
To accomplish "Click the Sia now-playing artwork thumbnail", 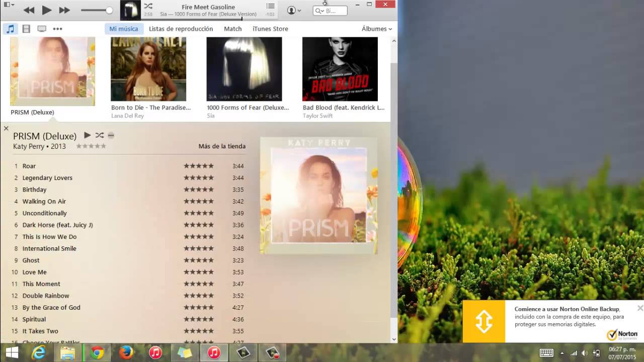I will [x=130, y=10].
